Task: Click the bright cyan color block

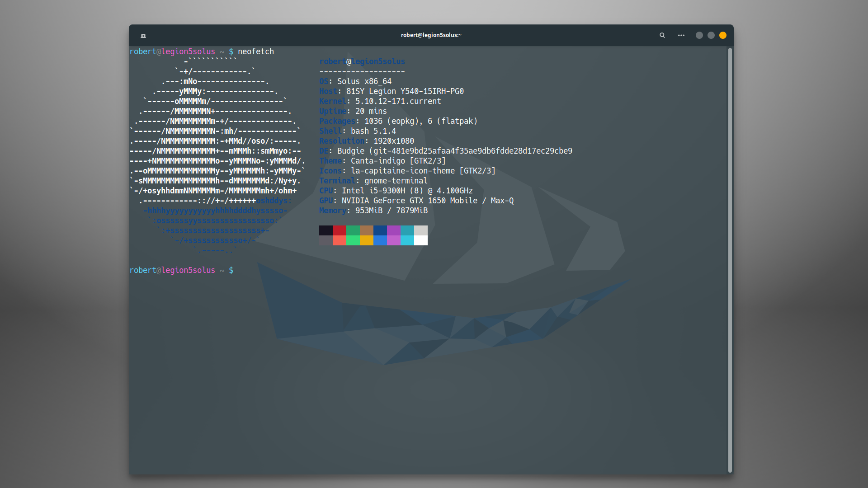Action: coord(407,240)
